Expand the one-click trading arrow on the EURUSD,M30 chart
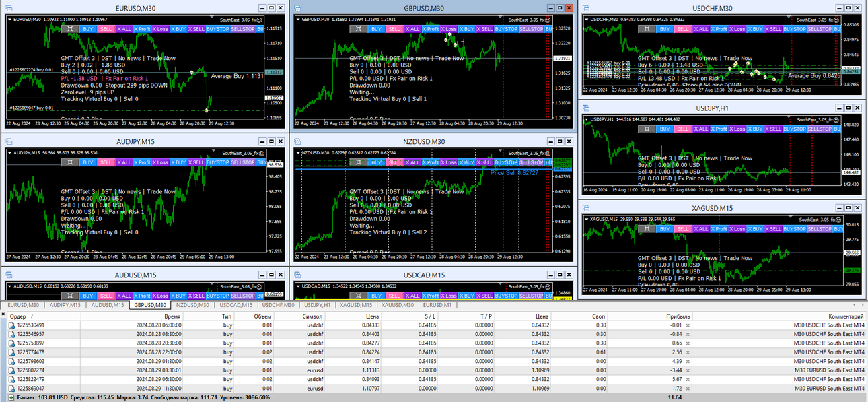 (9, 20)
